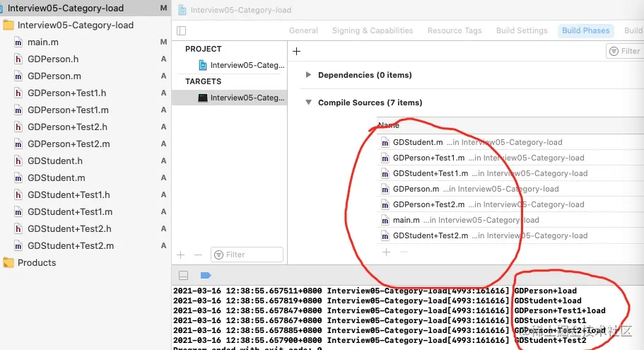Click the target executable icon under TARGETS
The image size is (644, 350).
pyautogui.click(x=202, y=98)
